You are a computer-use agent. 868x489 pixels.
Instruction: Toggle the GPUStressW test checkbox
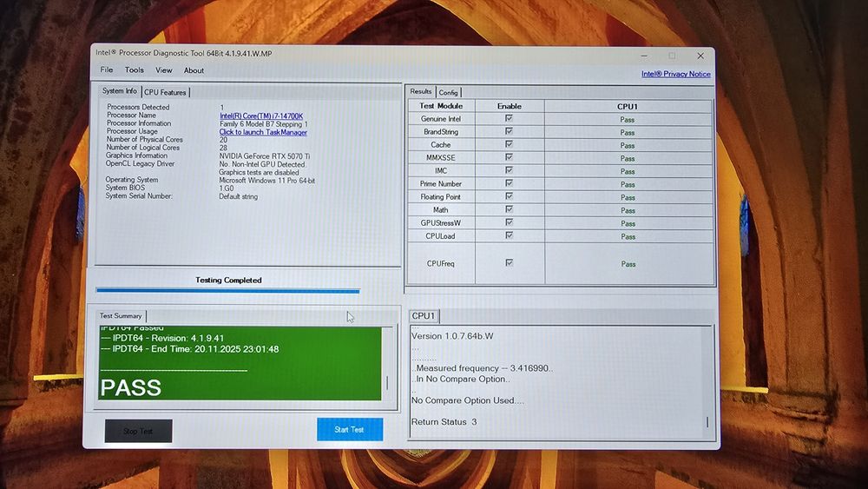pyautogui.click(x=509, y=222)
